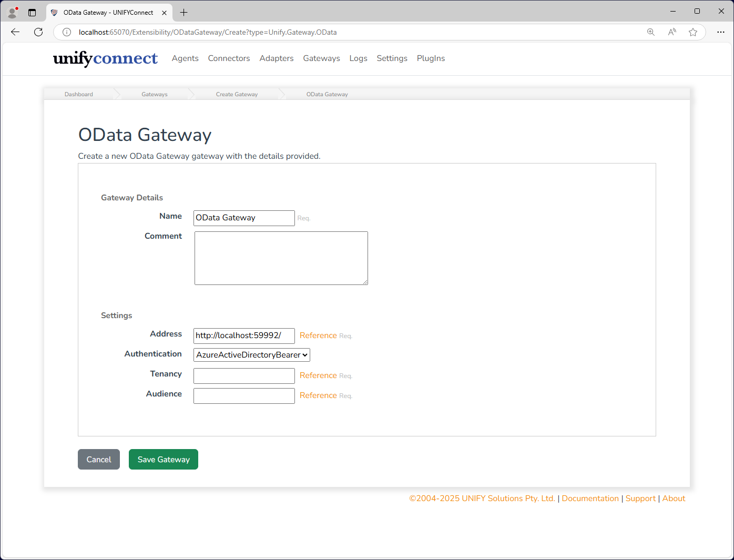Open the tab actions menu icon

[32, 12]
